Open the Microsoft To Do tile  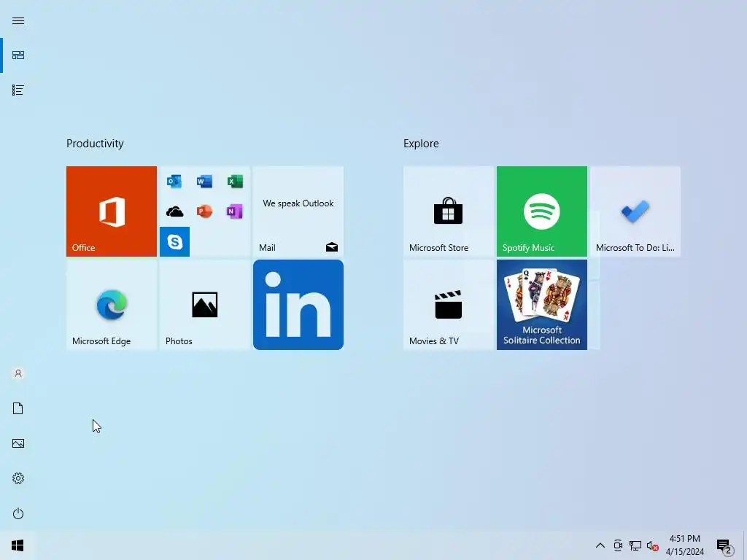[x=635, y=211]
